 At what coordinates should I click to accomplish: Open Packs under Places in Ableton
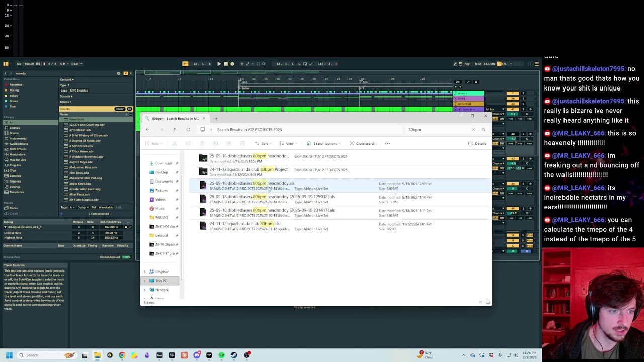pyautogui.click(x=13, y=208)
